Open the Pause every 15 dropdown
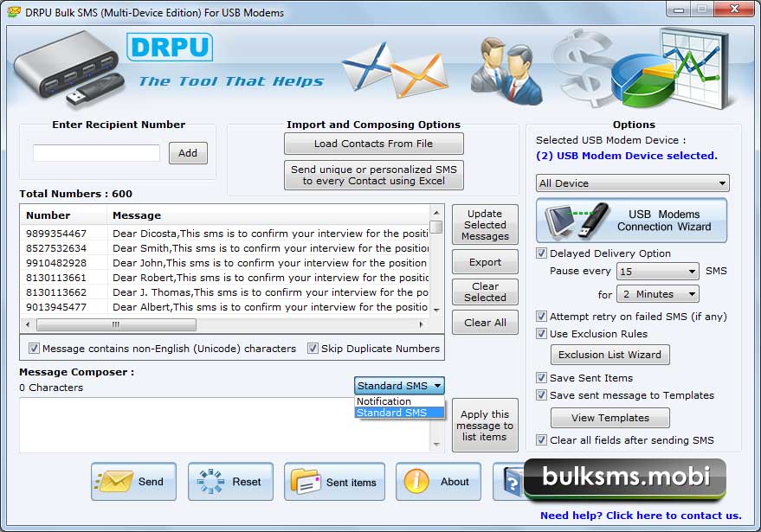The image size is (761, 532). pos(658,271)
